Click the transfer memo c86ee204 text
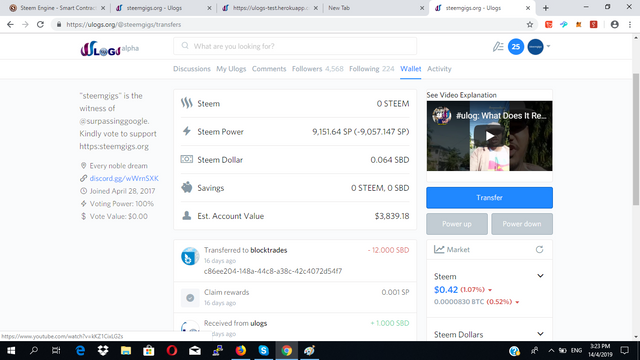 [273, 271]
